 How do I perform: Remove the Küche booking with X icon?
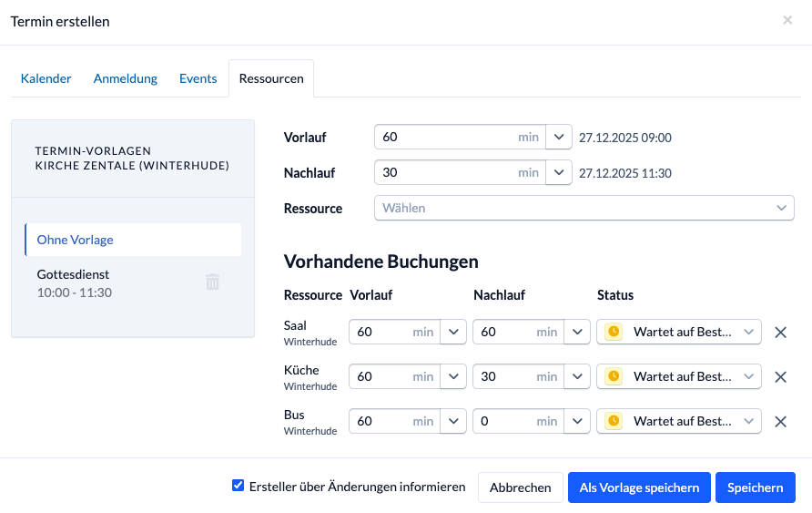pos(780,376)
